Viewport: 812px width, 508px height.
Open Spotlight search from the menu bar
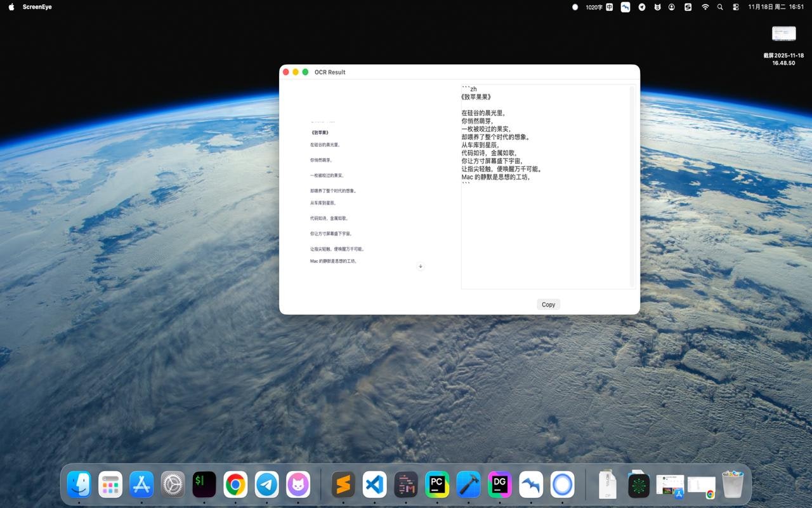pyautogui.click(x=719, y=7)
